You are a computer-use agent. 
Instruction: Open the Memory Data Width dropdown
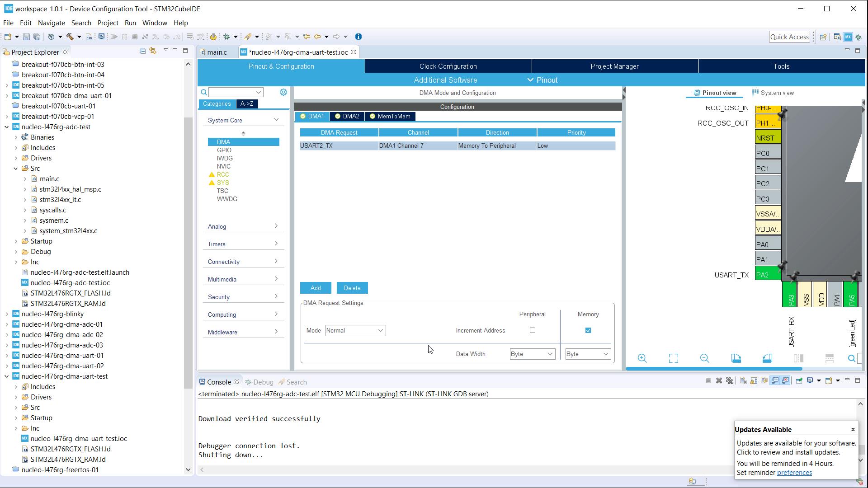587,354
